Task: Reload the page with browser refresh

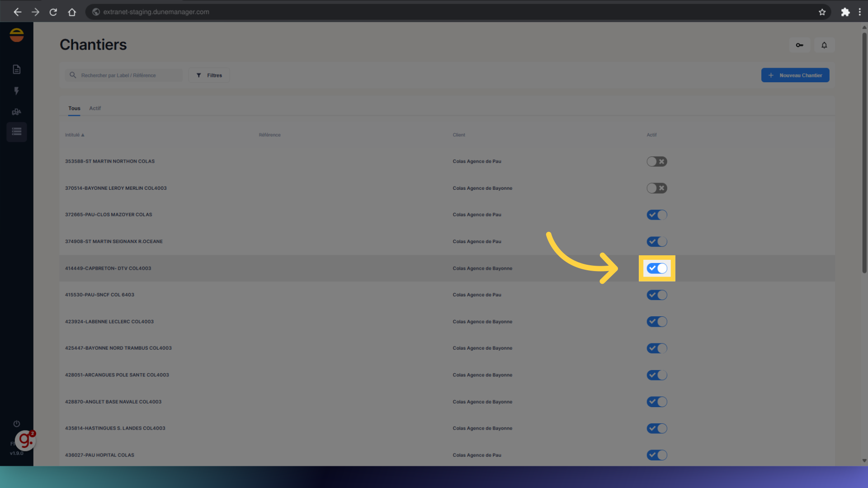Action: 53,12
